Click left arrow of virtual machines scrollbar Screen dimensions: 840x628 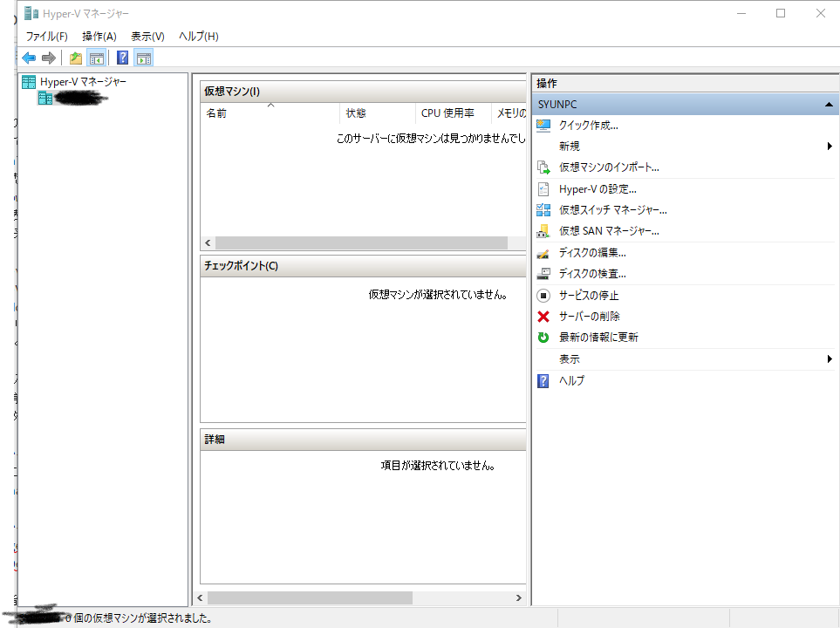pyautogui.click(x=208, y=243)
